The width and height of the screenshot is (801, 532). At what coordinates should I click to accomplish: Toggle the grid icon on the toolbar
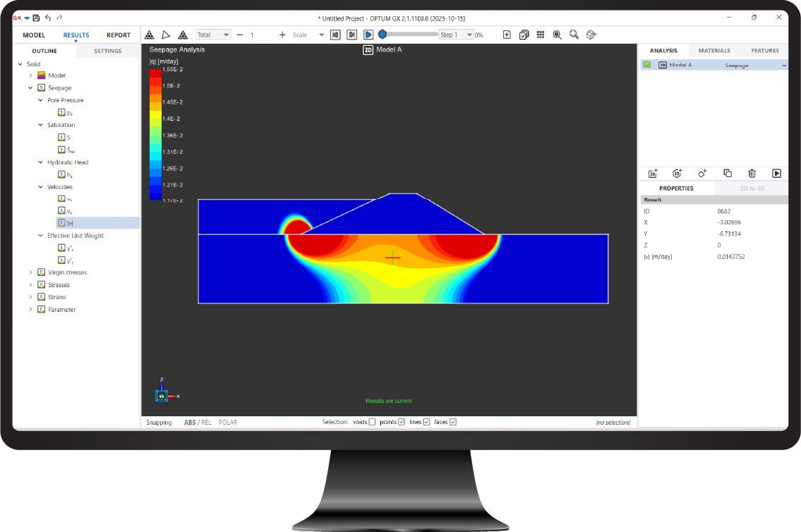coord(541,34)
